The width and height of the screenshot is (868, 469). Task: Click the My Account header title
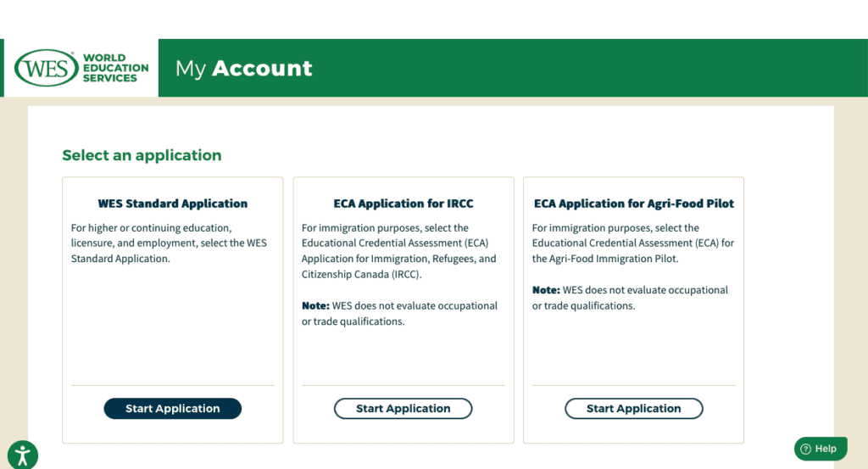[x=244, y=69]
